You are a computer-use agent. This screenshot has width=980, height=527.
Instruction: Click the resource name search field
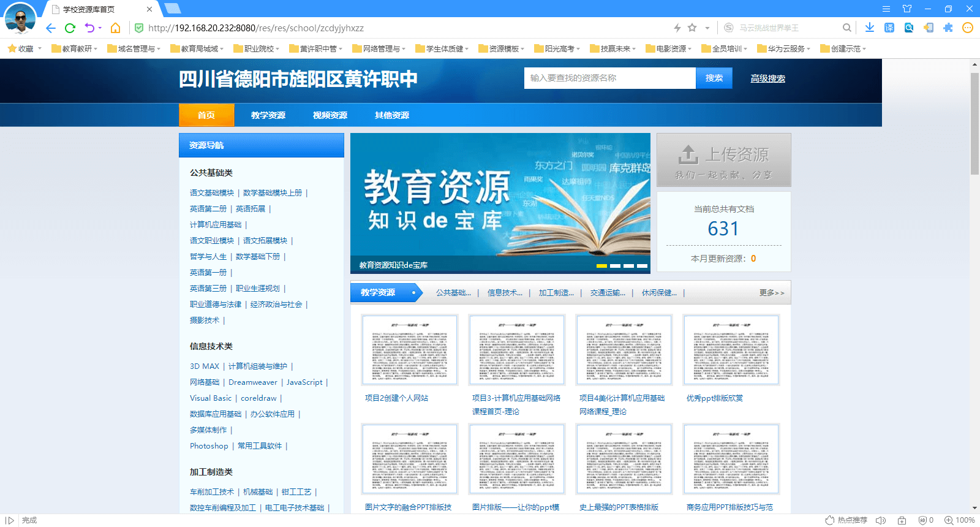tap(609, 78)
